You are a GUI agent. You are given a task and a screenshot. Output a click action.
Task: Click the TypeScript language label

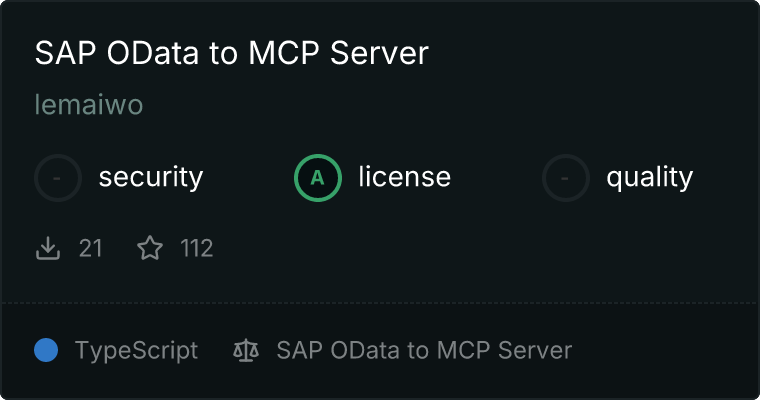click(x=136, y=350)
